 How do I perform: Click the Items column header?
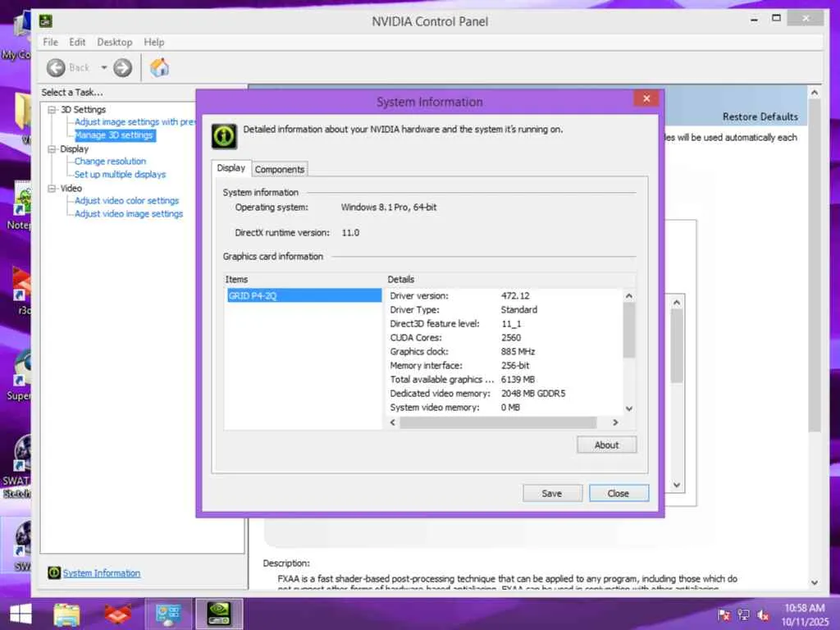coord(304,280)
